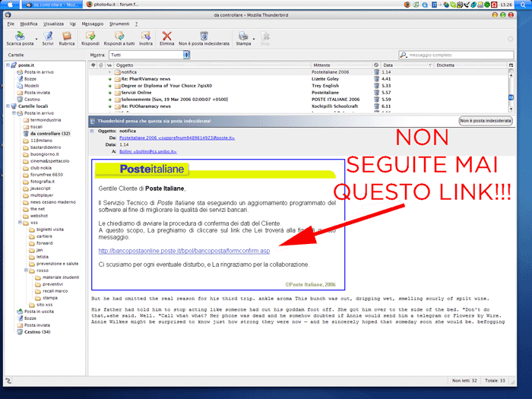Click the message list scrollbar thumb
Image resolution: width=532 pixels, height=399 pixels.
511,98
